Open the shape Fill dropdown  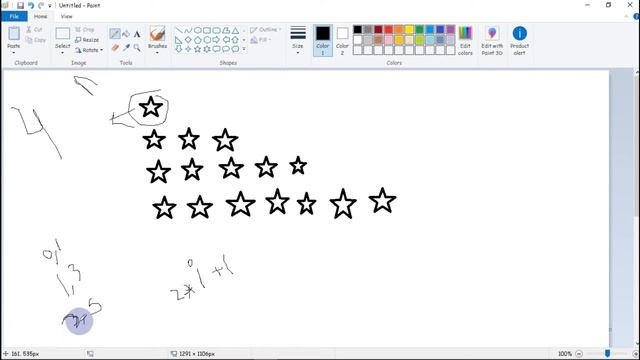[x=261, y=40]
